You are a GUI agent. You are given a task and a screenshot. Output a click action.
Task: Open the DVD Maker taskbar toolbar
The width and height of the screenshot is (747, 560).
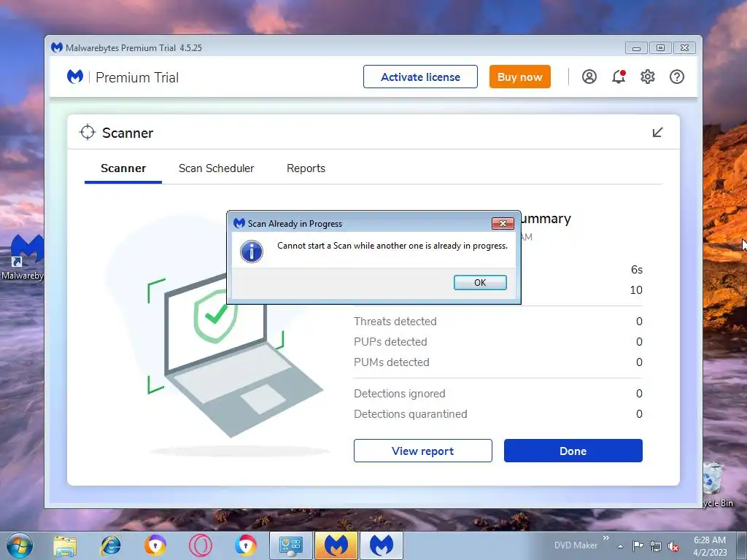(x=576, y=545)
